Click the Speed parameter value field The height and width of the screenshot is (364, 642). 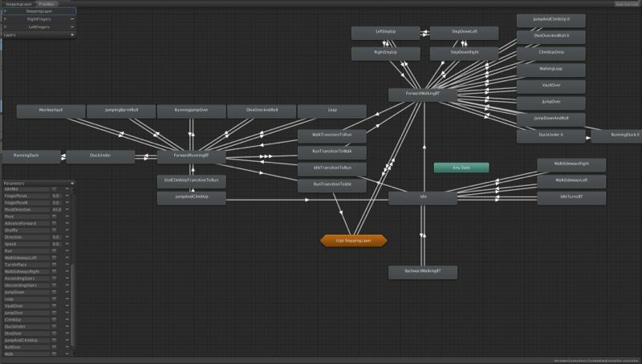pos(55,244)
